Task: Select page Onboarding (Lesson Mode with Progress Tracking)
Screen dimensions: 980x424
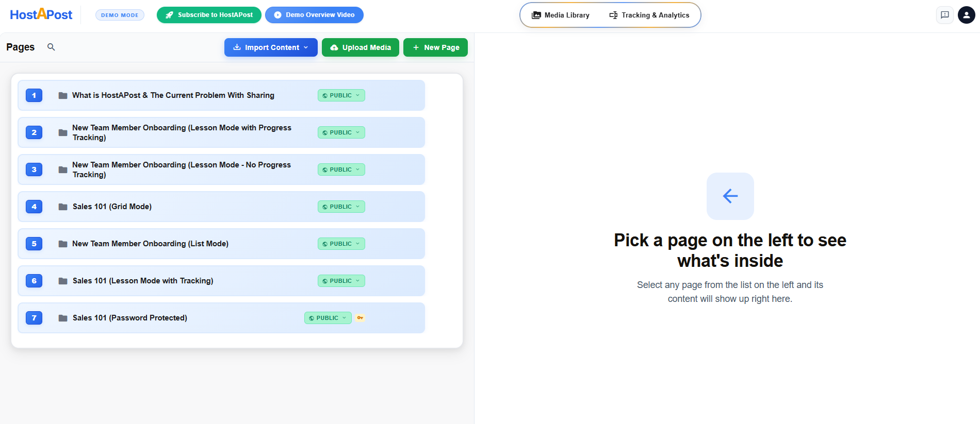Action: 221,132
